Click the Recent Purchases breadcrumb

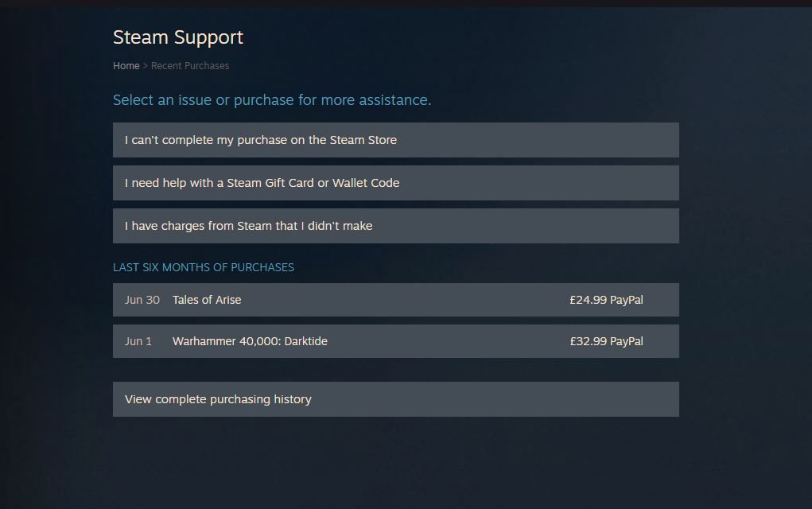pos(189,66)
